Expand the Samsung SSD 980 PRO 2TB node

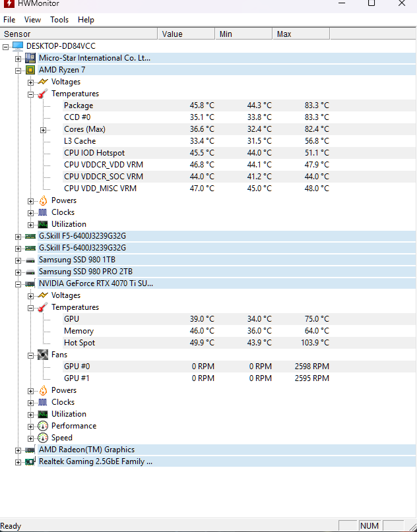tap(18, 272)
